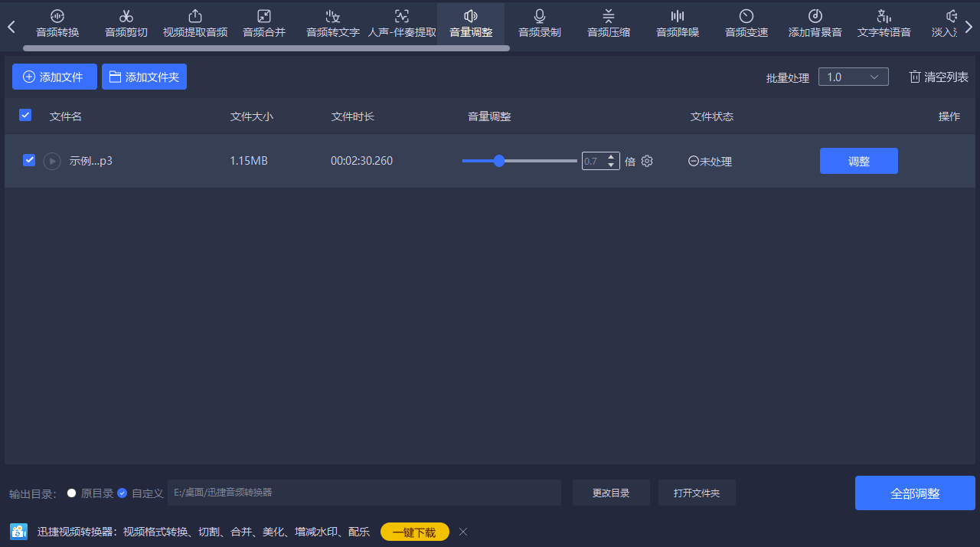
Task: Uncheck the select-all checkbox in header
Action: pos(25,115)
